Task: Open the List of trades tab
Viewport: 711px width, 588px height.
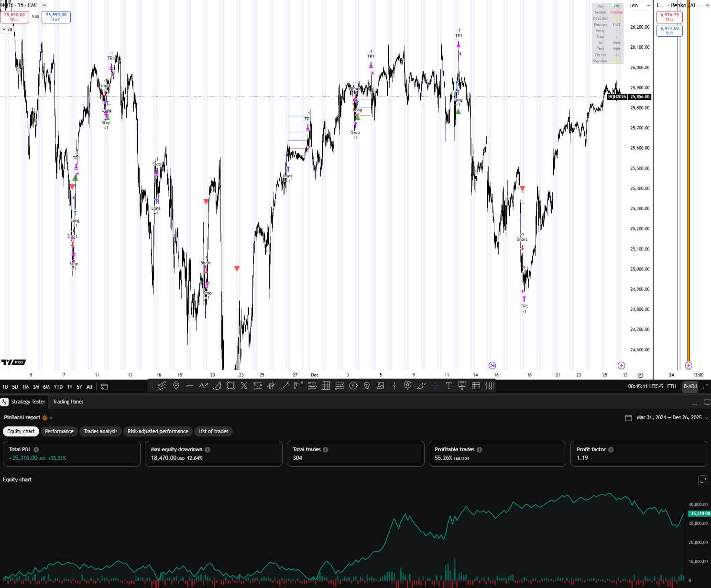Action: pyautogui.click(x=213, y=431)
